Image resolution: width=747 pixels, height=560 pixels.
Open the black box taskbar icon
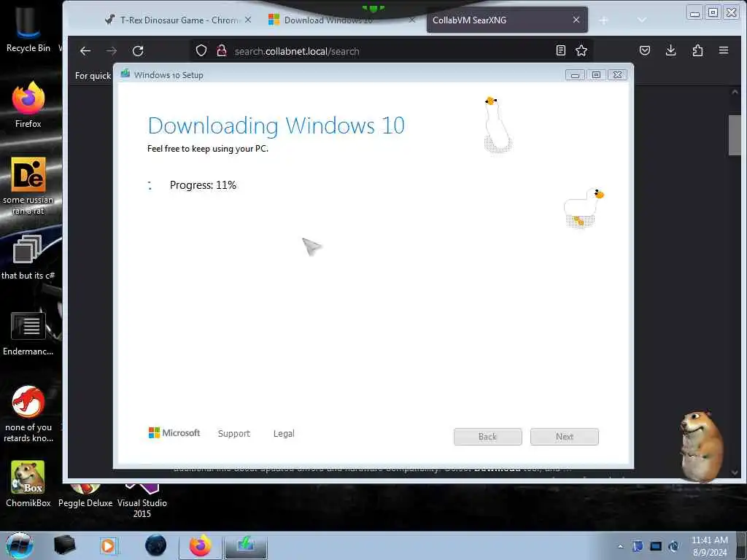pos(64,545)
